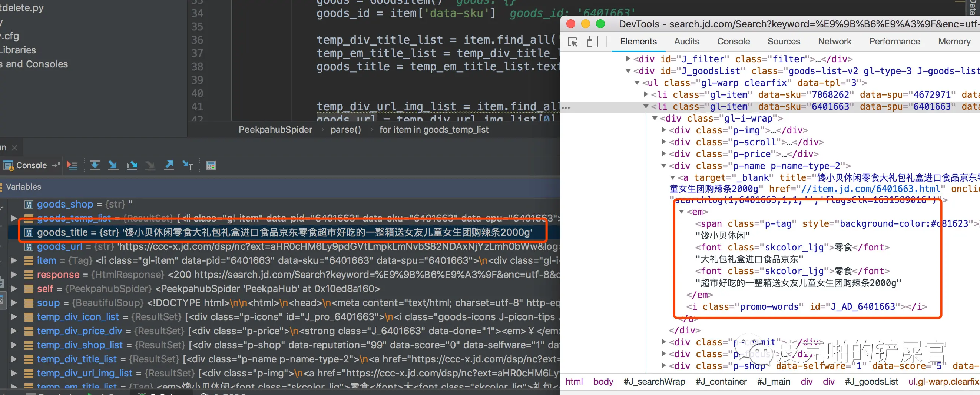Collapse the gl-warp clearfix ul node

point(637,83)
